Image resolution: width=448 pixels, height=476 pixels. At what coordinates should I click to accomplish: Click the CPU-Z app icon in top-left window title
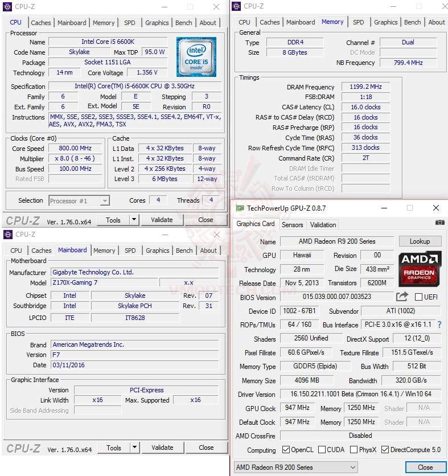click(x=7, y=7)
